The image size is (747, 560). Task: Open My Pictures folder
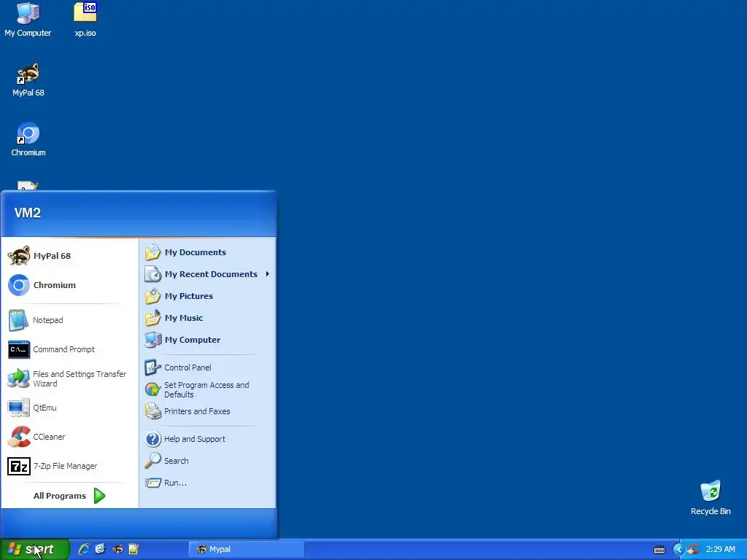click(207, 296)
